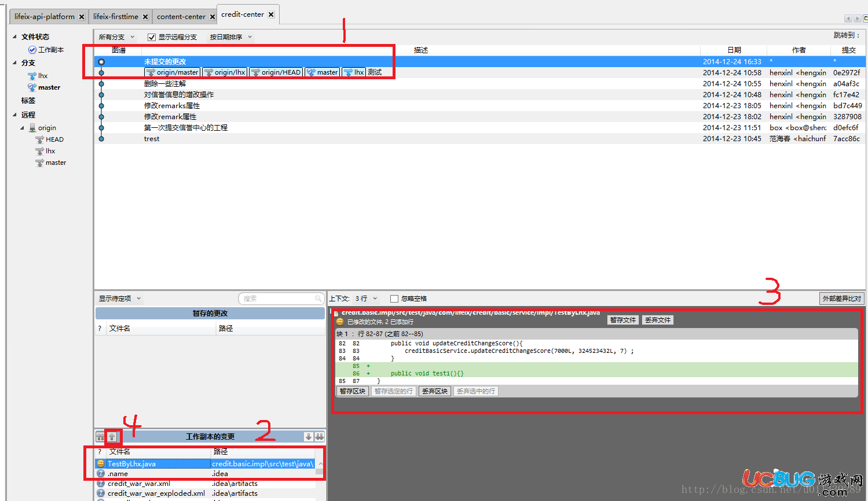Image resolution: width=868 pixels, height=501 pixels.
Task: Click the HEAD remote branch icon under origin
Action: pyautogui.click(x=40, y=139)
